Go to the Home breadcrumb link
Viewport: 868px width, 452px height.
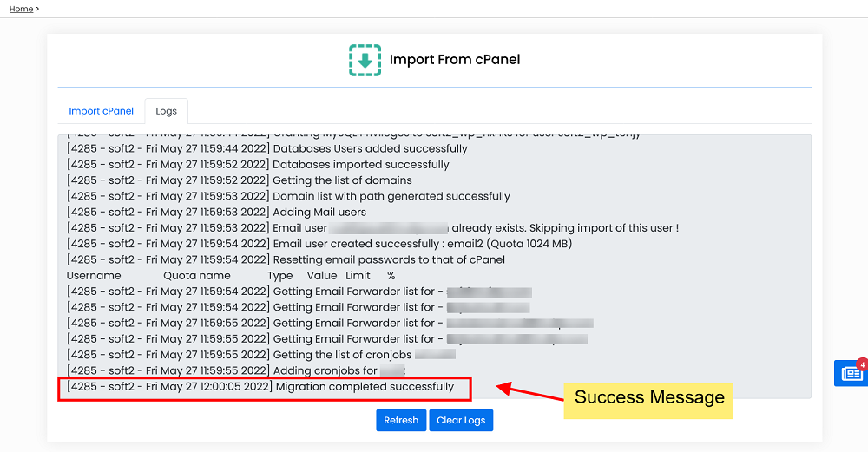(x=21, y=9)
